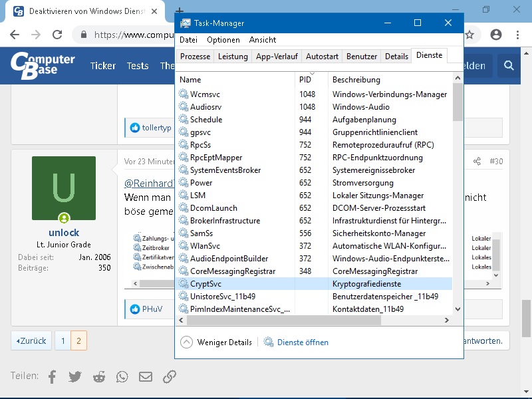Image resolution: width=532 pixels, height=399 pixels.
Task: Open the browser three-dot menu
Action: pos(517,35)
